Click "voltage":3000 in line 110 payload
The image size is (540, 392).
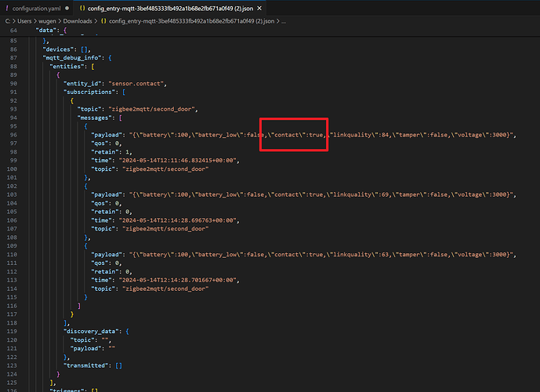click(479, 255)
